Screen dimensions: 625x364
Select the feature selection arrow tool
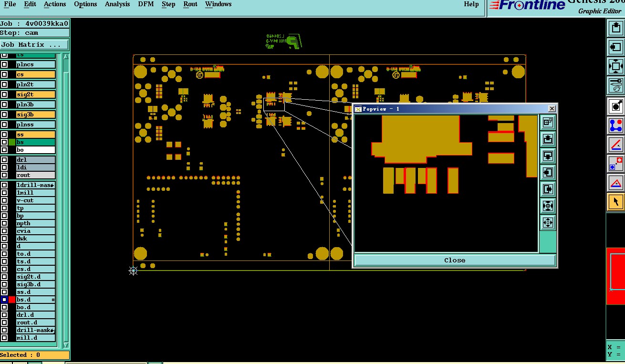tap(615, 201)
